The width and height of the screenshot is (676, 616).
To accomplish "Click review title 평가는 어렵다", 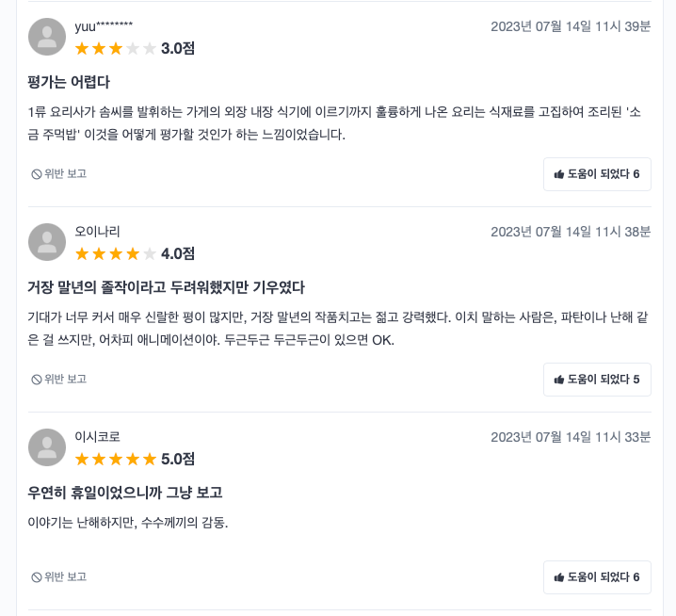I will point(70,82).
